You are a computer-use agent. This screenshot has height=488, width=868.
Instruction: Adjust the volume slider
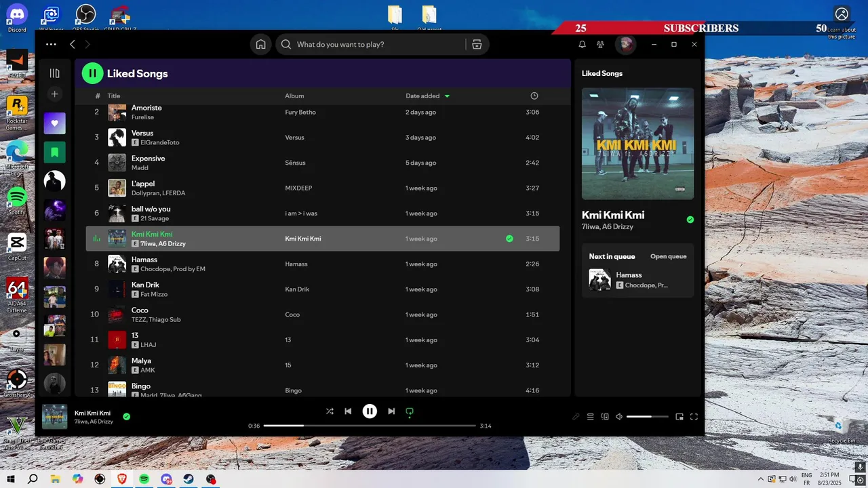(x=647, y=417)
